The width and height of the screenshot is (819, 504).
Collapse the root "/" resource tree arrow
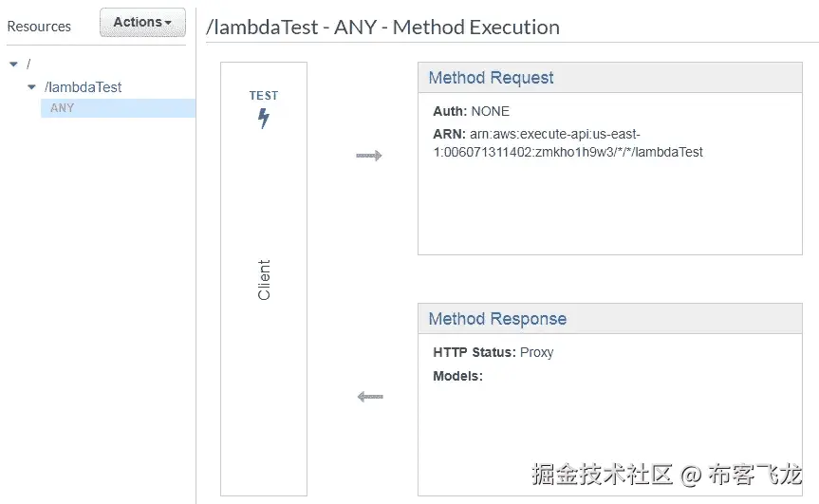point(12,65)
